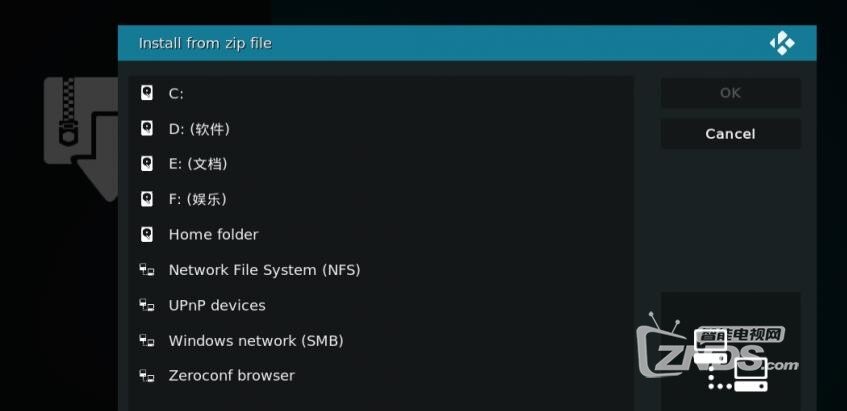847x411 pixels.
Task: Choose Windows network (SMB)
Action: click(381, 340)
